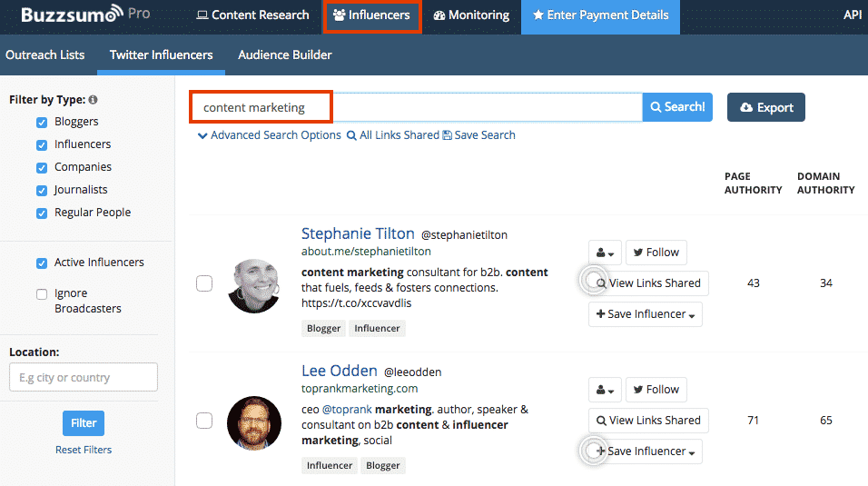Click Stephanie Tilton's page authority value 43
The image size is (868, 486).
(754, 283)
